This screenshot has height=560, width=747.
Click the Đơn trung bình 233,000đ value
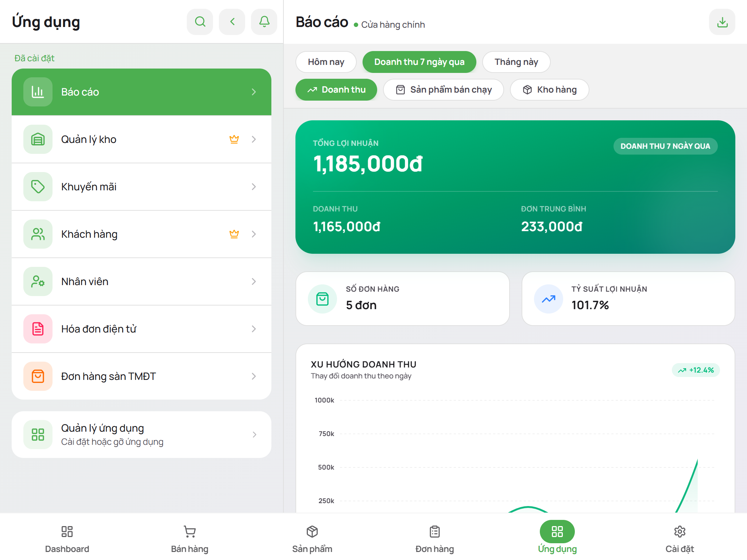551,227
